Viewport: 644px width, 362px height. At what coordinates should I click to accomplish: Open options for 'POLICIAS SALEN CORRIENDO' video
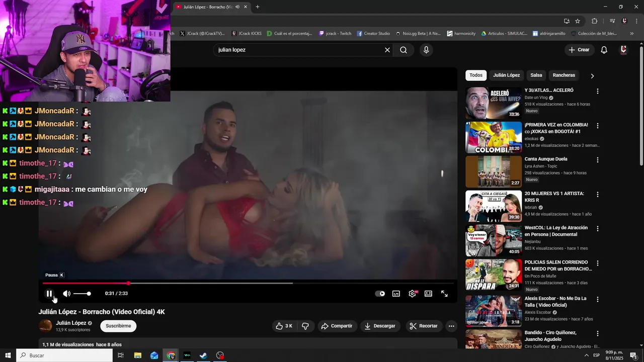coord(598,263)
